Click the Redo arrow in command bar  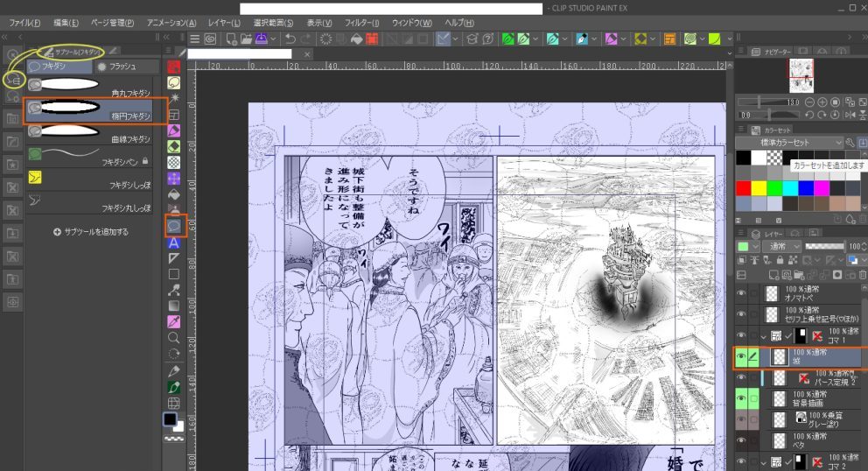coord(305,39)
